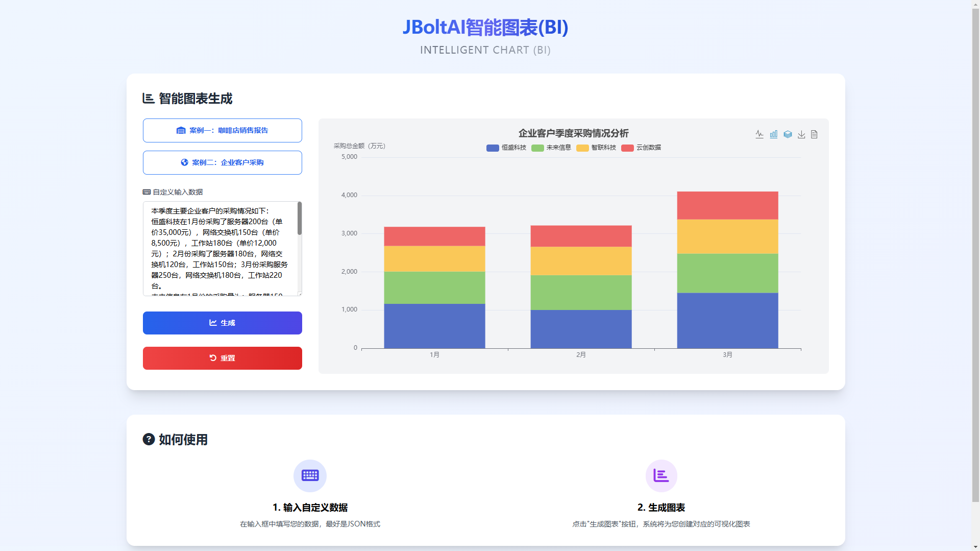Click the 智能图表生成 heading text
980x551 pixels.
195,99
